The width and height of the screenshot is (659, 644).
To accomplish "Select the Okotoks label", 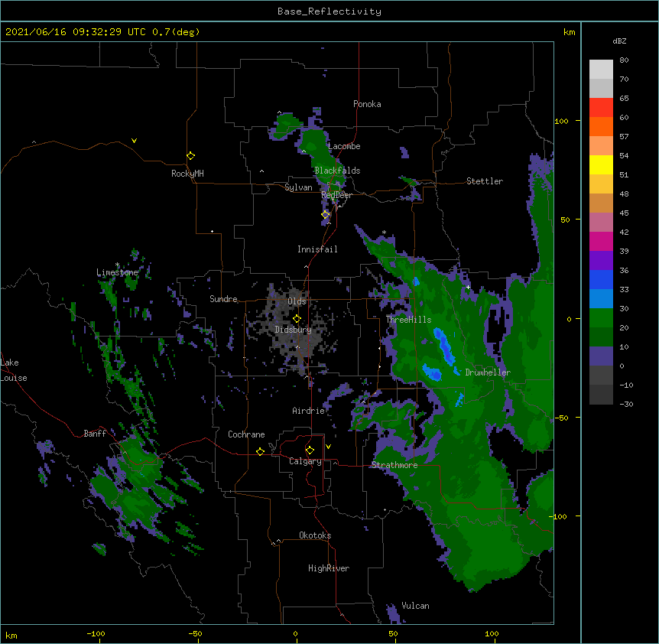I will pyautogui.click(x=315, y=535).
